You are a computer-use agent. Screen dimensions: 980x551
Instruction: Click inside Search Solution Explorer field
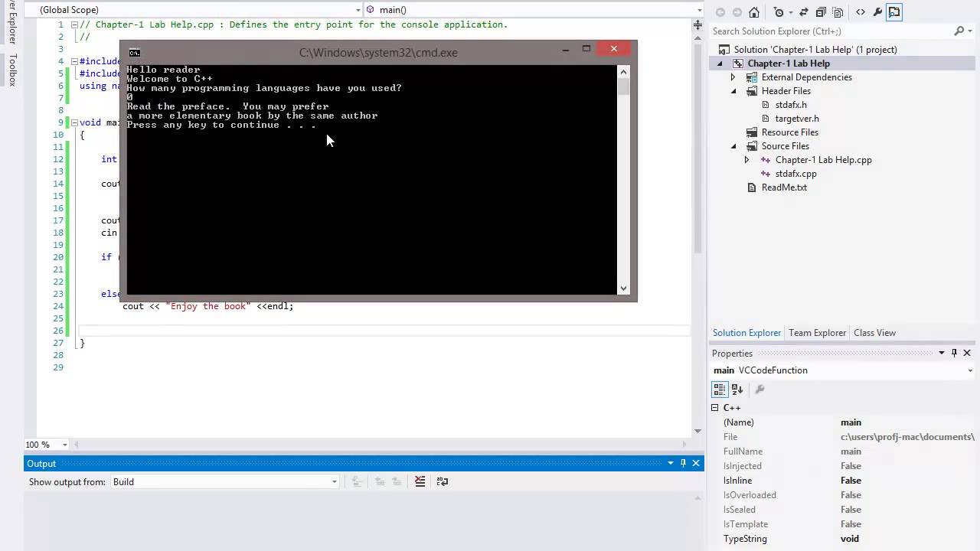tap(831, 31)
